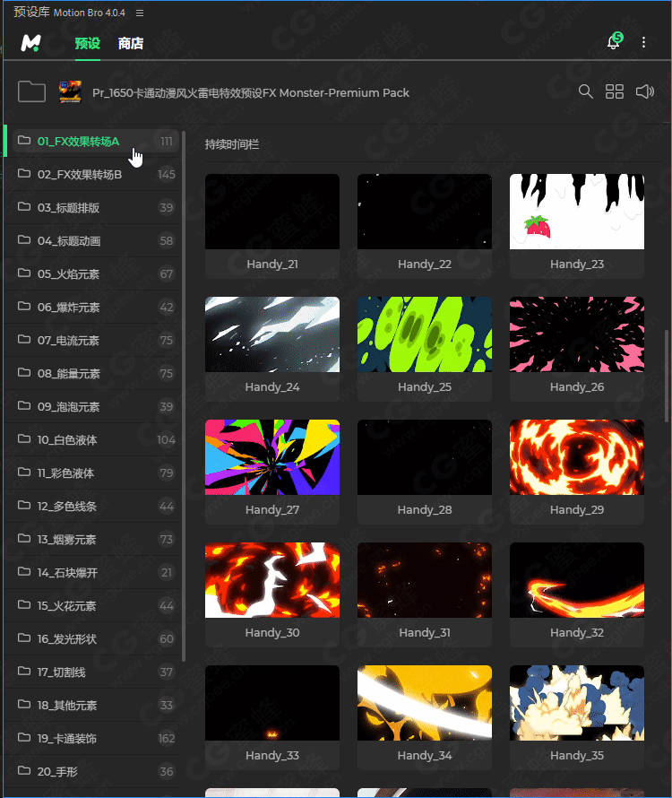672x798 pixels.
Task: Click the folder icon beside 15_火花元素
Action: (24, 604)
